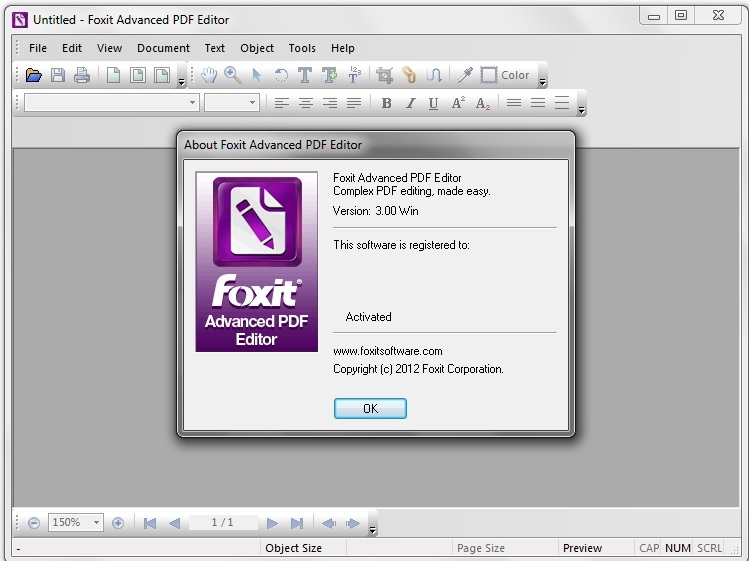Expand the file toolbar overflow options
This screenshot has height=561, width=749.
(182, 82)
